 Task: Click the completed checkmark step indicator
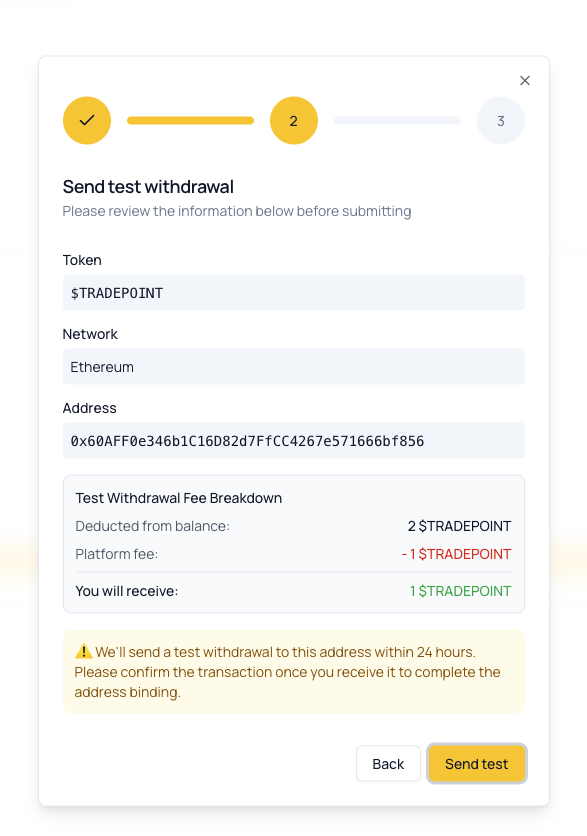[x=87, y=120]
